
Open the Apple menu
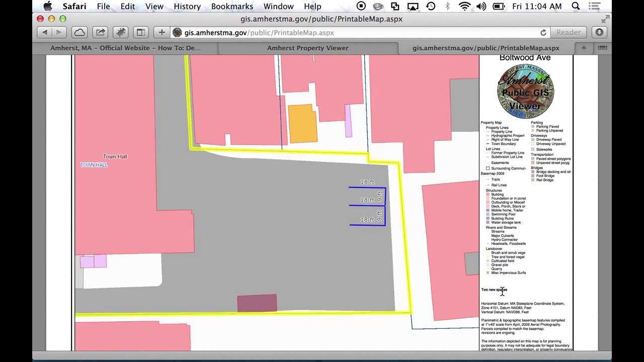click(x=48, y=6)
